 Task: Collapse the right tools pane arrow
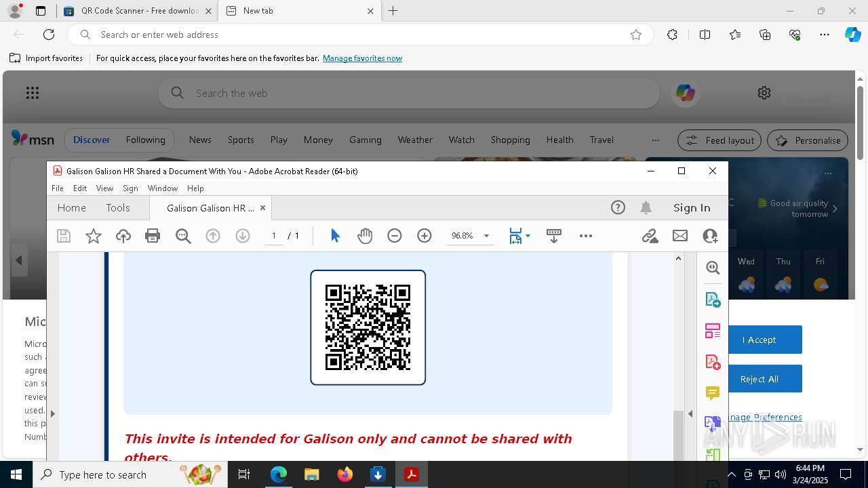(690, 413)
